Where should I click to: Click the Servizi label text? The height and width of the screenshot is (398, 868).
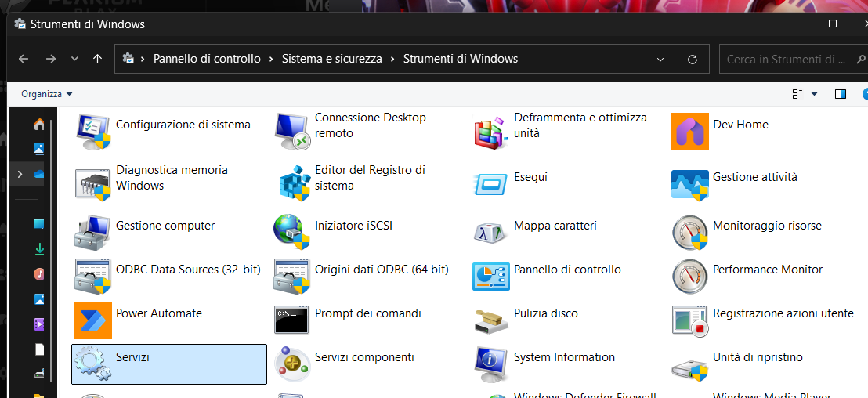[133, 357]
